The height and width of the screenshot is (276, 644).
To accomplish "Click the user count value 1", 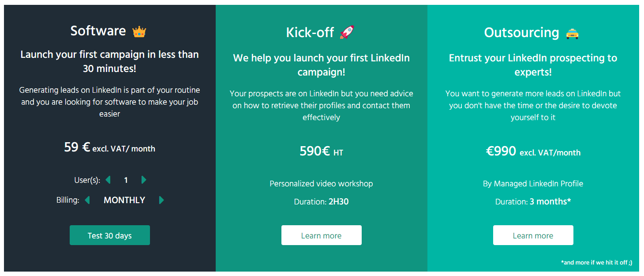I will [x=126, y=180].
